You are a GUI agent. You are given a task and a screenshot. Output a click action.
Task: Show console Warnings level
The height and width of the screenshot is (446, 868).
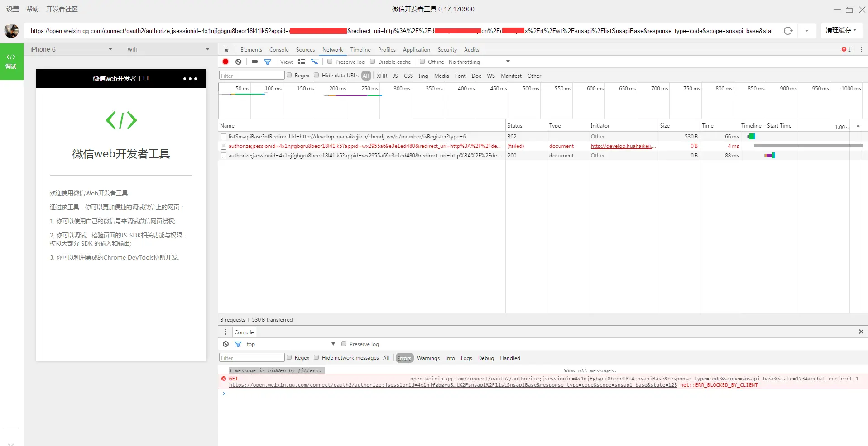(428, 358)
